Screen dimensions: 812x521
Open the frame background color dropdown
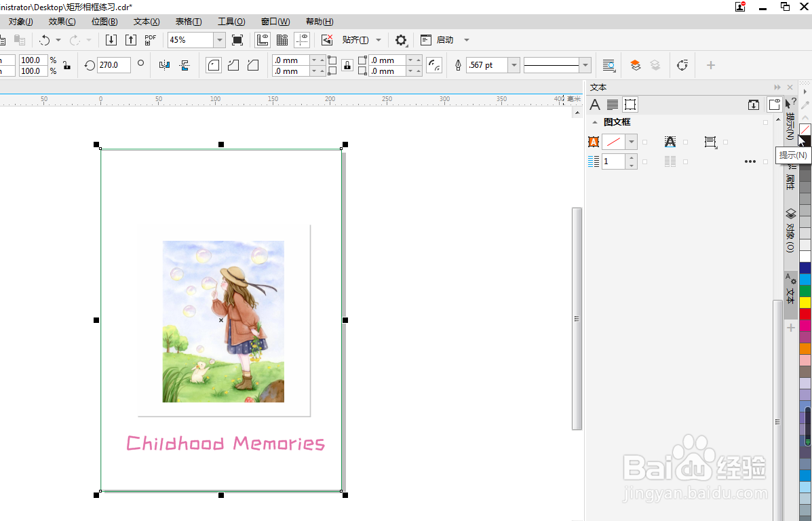(x=632, y=142)
